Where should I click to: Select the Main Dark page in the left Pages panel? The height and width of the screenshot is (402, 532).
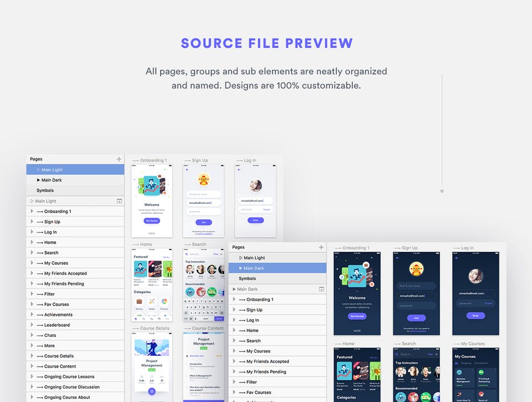pyautogui.click(x=51, y=180)
